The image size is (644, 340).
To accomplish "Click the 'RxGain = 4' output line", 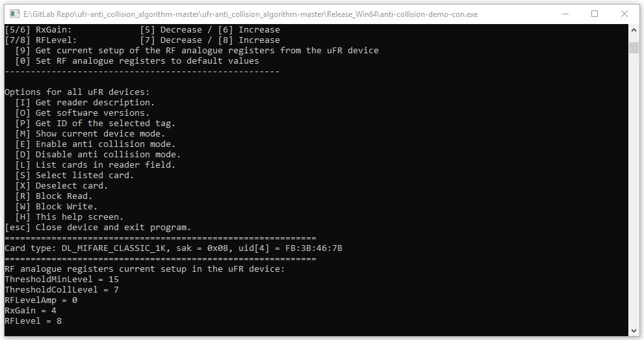I will pos(31,311).
